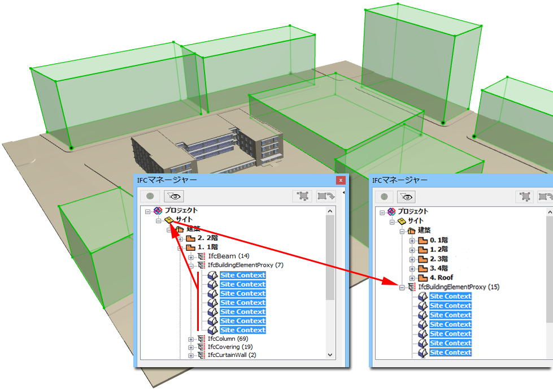Screen dimensions: 553x392
Task: Select first Site Context row in right window
Action: pos(450,297)
